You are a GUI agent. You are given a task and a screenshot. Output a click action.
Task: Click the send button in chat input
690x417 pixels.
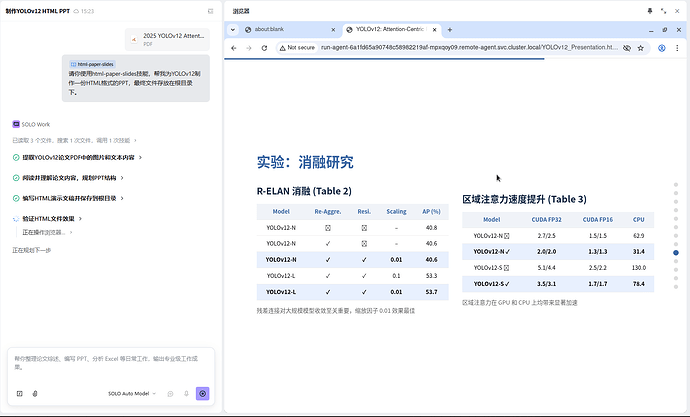click(x=202, y=394)
